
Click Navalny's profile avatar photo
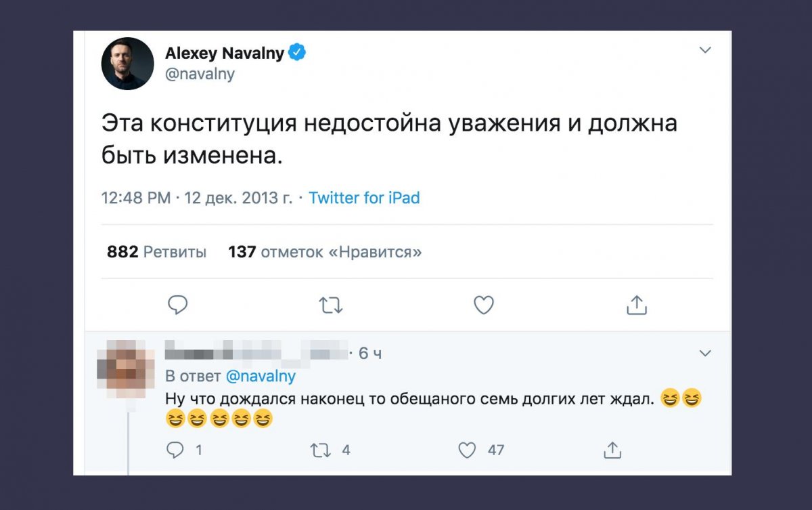[x=127, y=64]
